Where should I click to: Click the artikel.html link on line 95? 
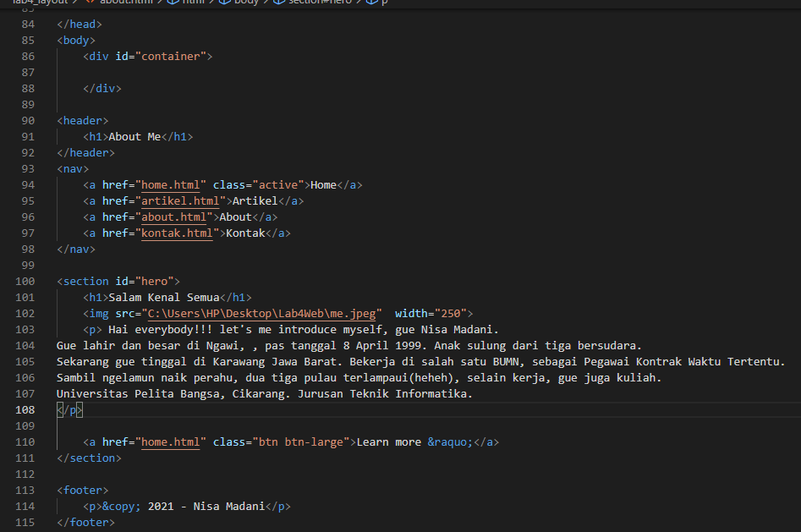179,200
